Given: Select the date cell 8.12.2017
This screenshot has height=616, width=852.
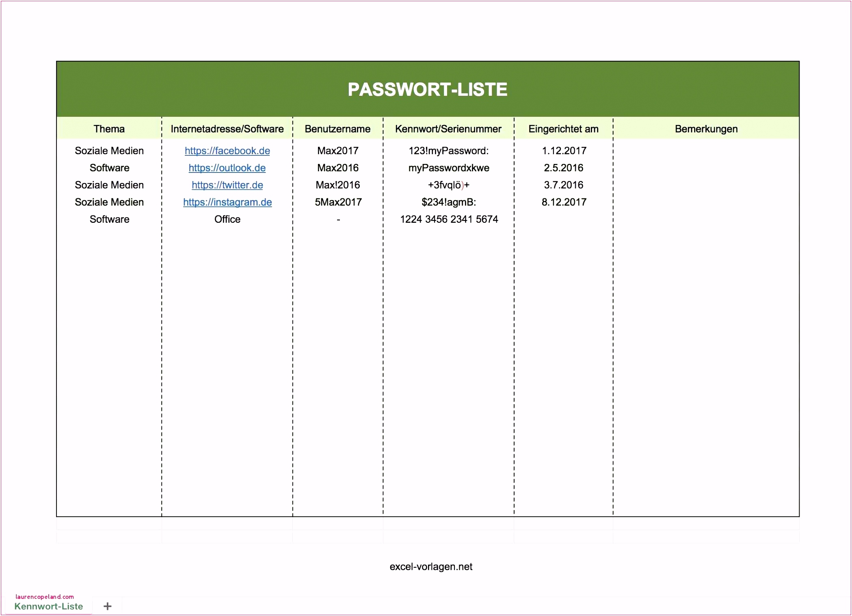Looking at the screenshot, I should point(564,202).
